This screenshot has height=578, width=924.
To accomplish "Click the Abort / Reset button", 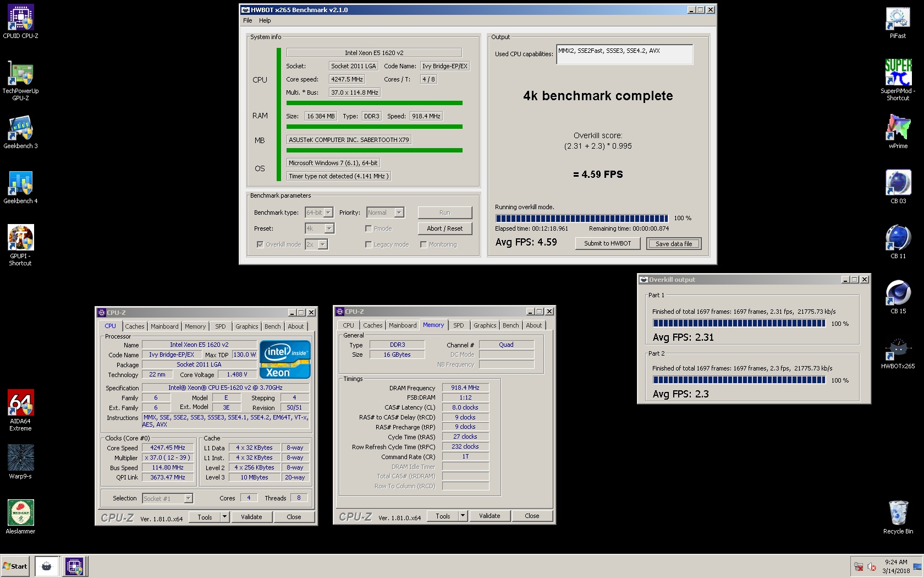I will click(444, 228).
